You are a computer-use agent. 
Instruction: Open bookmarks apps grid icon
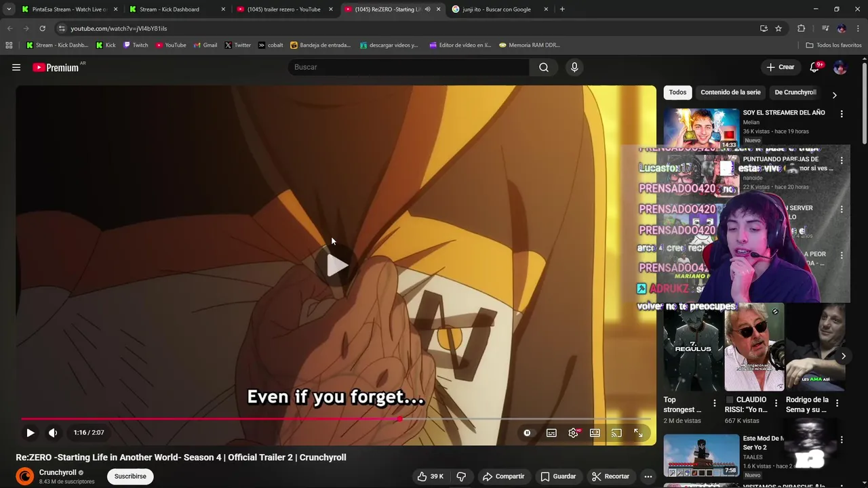9,45
